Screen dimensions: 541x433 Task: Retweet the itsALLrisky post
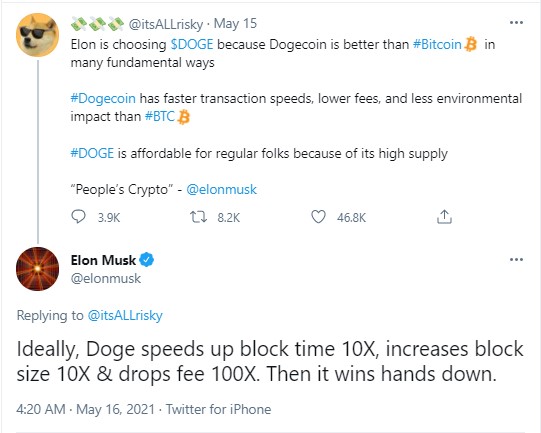198,217
